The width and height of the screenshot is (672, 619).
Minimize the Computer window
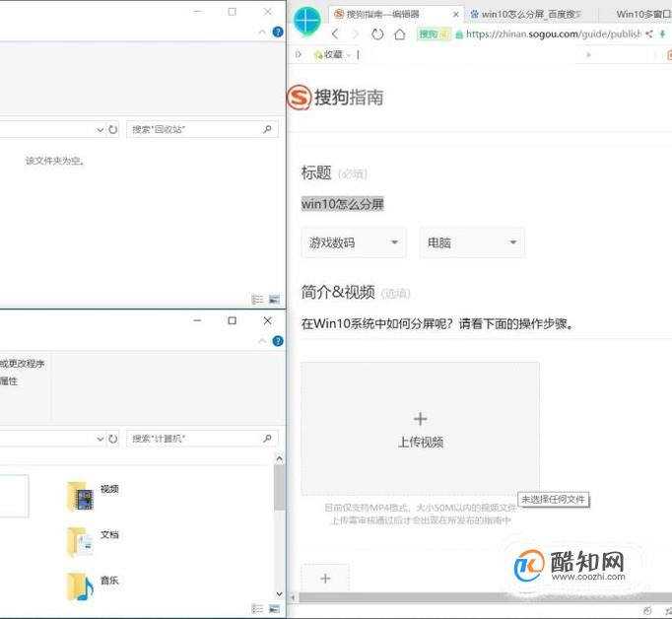point(197,320)
